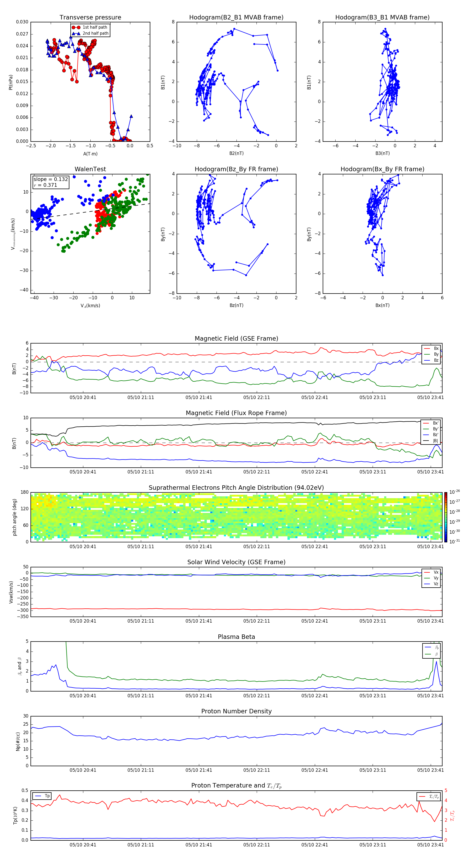This screenshot has height=868, width=473.
Task: Click the "Hodogram(Bx_By FR frame)" title
Action: [x=382, y=169]
